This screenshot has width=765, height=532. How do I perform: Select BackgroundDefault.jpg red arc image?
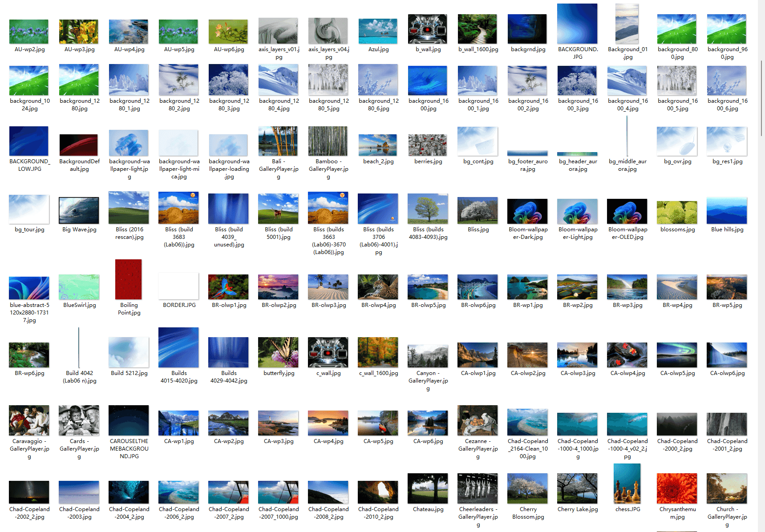pos(79,145)
